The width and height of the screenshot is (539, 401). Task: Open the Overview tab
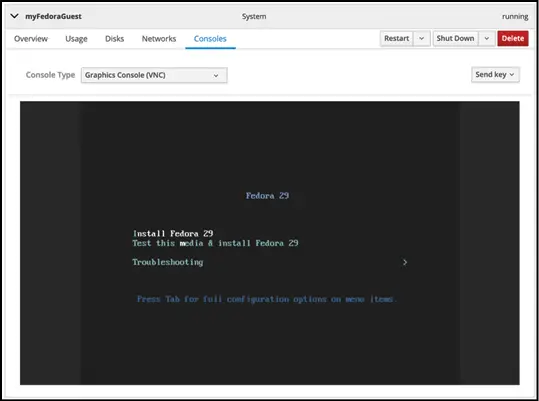click(31, 38)
